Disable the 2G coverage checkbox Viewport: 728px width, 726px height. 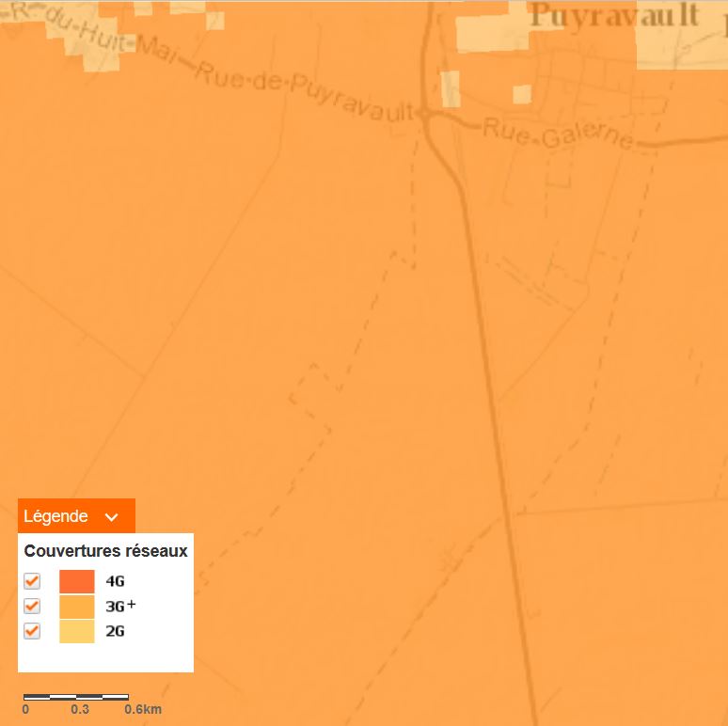[x=32, y=631]
